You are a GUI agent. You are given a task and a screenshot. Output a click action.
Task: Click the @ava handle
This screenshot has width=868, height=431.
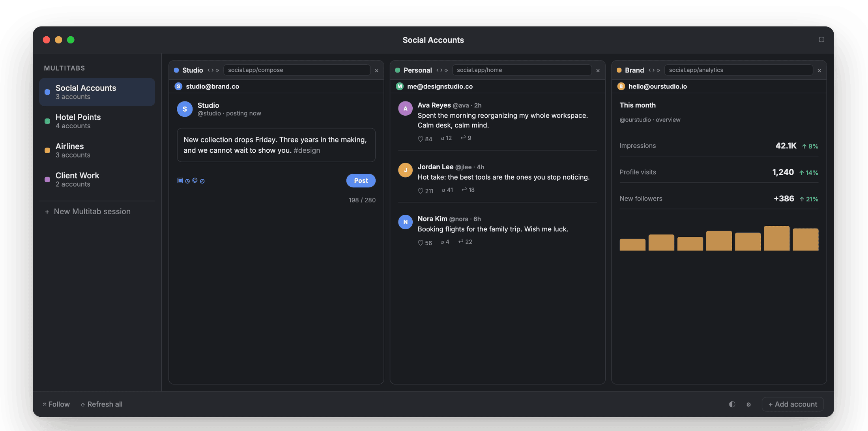point(461,105)
